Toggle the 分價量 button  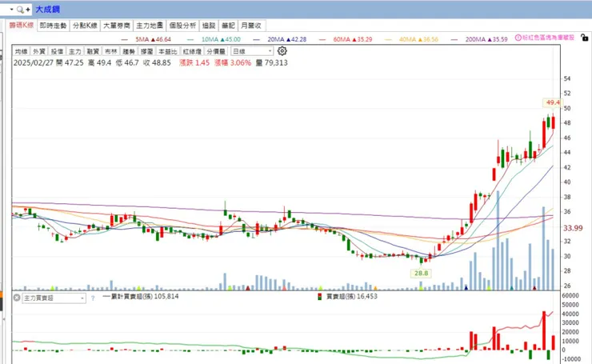(216, 51)
